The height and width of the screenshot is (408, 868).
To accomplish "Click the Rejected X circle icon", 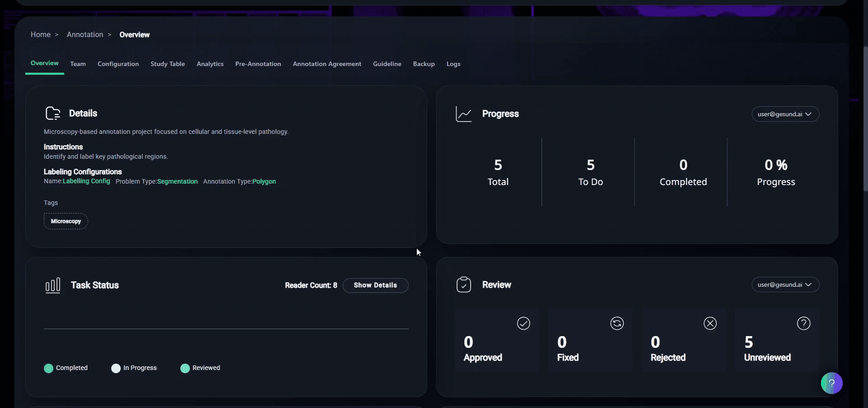I will click(710, 323).
